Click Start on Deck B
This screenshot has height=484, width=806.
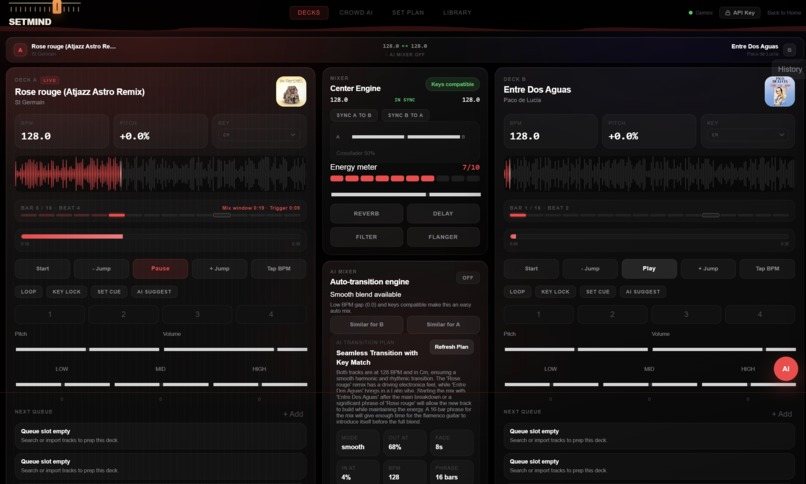[x=531, y=269]
